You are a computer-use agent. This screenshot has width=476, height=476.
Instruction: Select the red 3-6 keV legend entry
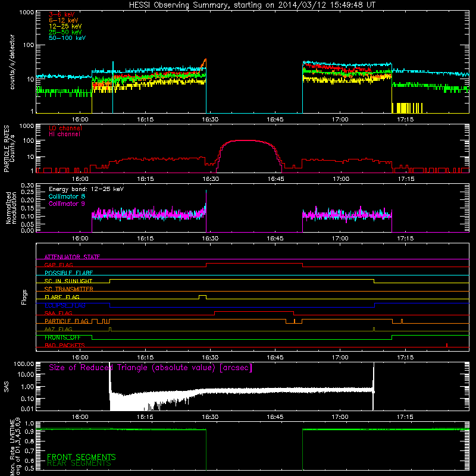tap(62, 14)
